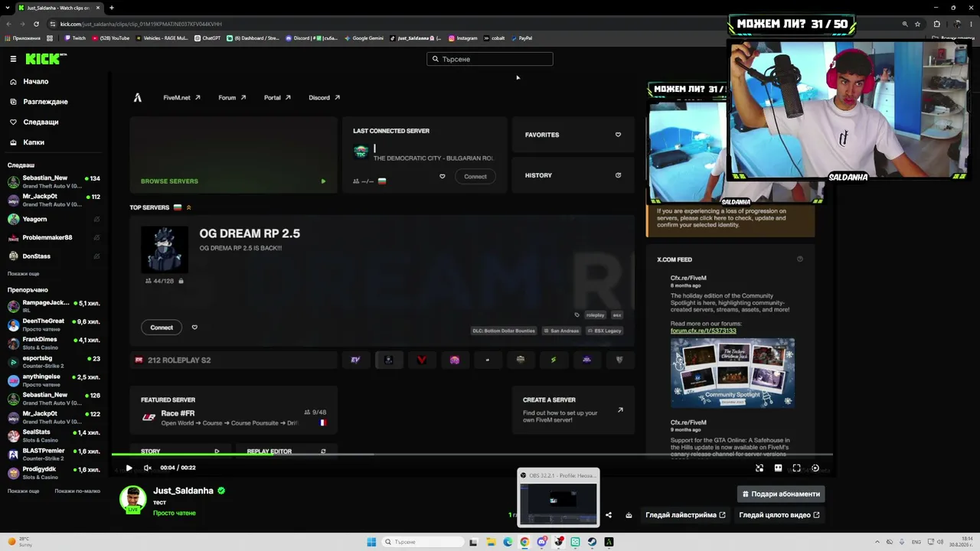Image resolution: width=980 pixels, height=551 pixels.
Task: Open DeenTheGreat recommended channel
Action: point(55,324)
